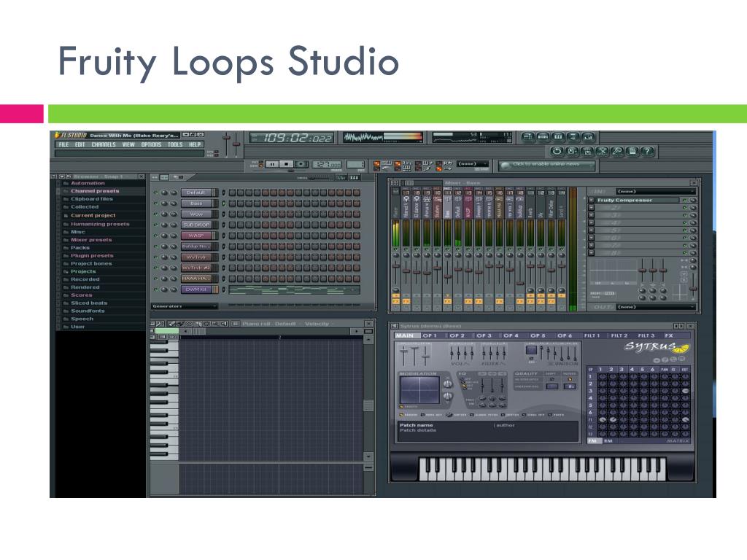Expand the Plugin presets folder
The image size is (747, 560).
(x=92, y=256)
